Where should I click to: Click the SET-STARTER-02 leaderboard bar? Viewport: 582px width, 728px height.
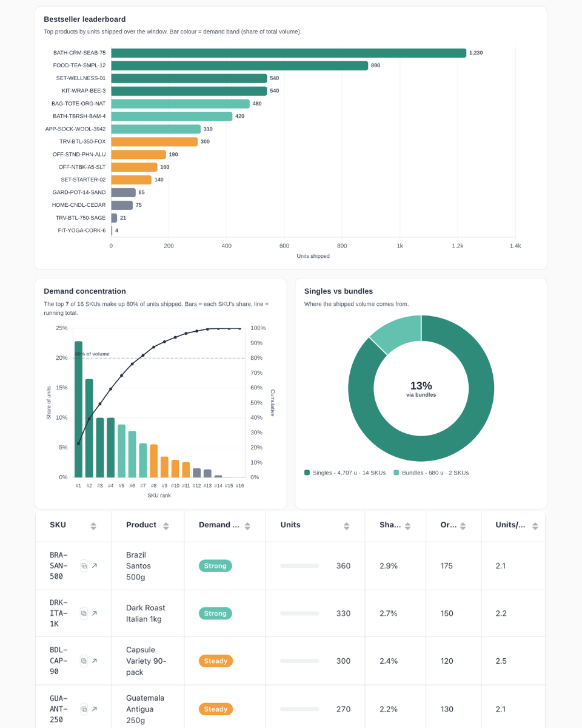point(131,180)
